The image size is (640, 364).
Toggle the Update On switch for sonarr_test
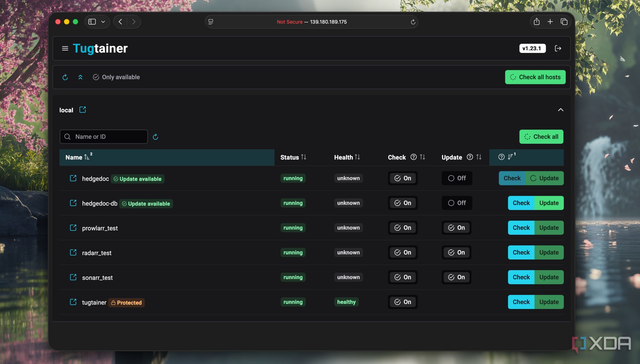point(456,277)
